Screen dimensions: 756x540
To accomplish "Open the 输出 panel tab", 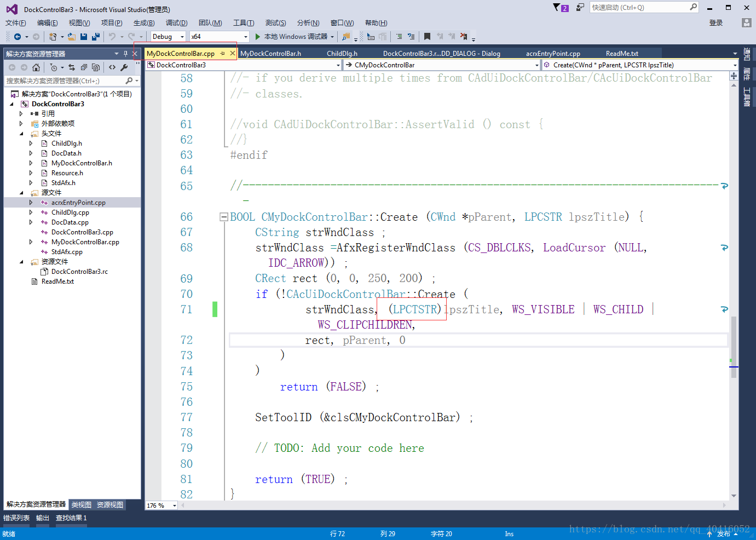I will [43, 518].
